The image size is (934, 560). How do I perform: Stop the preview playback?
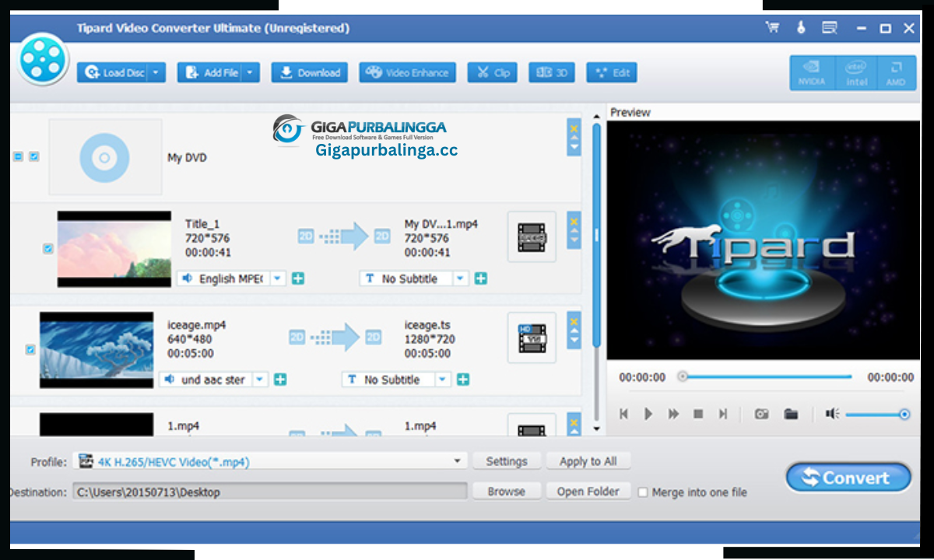698,414
